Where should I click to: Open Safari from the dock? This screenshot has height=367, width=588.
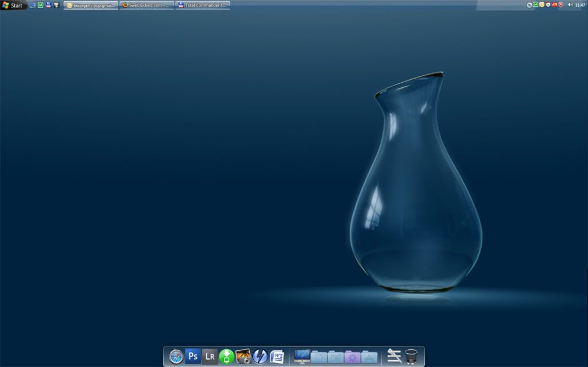[176, 357]
